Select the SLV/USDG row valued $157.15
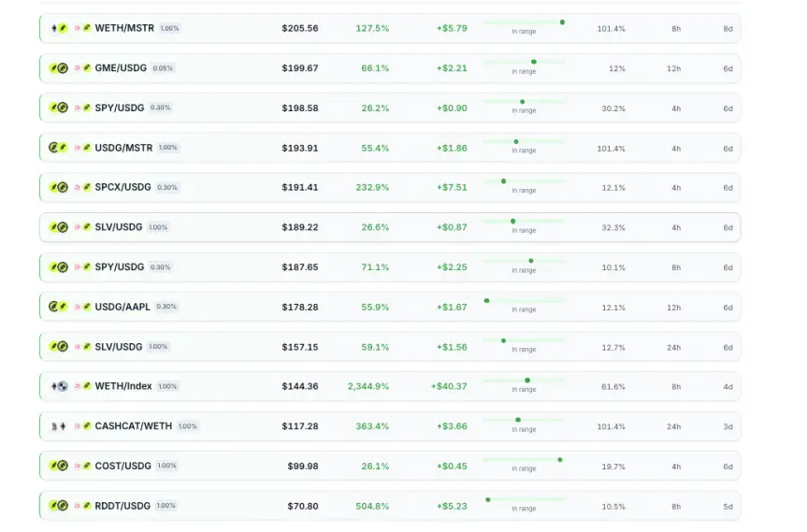 pyautogui.click(x=390, y=347)
